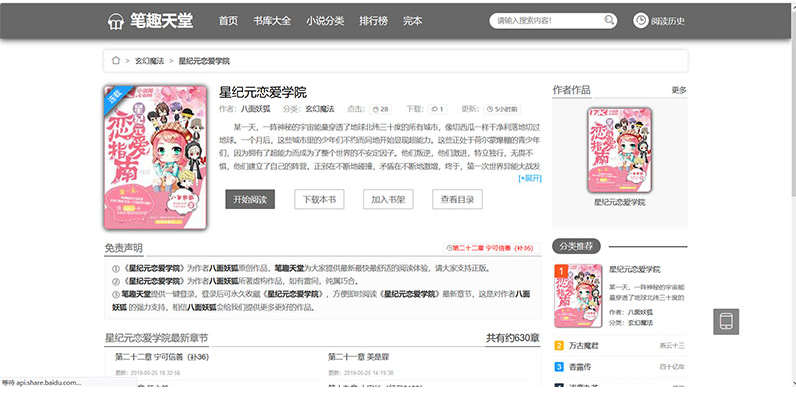796x419 pixels.
Task: Click the 更多 link in 作者作品
Action: tap(679, 90)
